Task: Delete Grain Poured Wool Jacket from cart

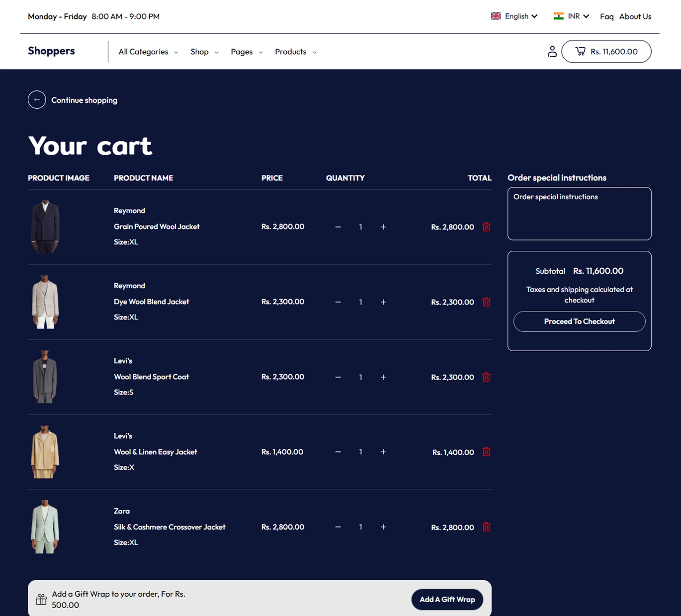Action: click(x=486, y=227)
